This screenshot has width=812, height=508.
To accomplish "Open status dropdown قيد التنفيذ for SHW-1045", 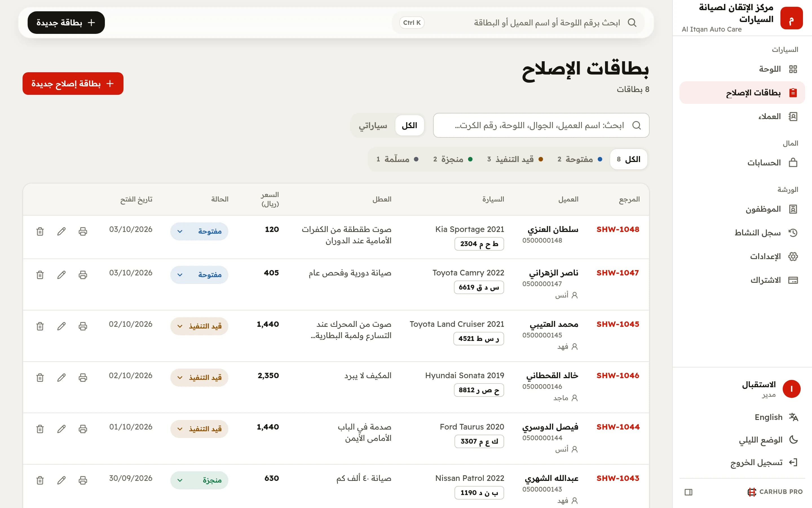I will [199, 326].
